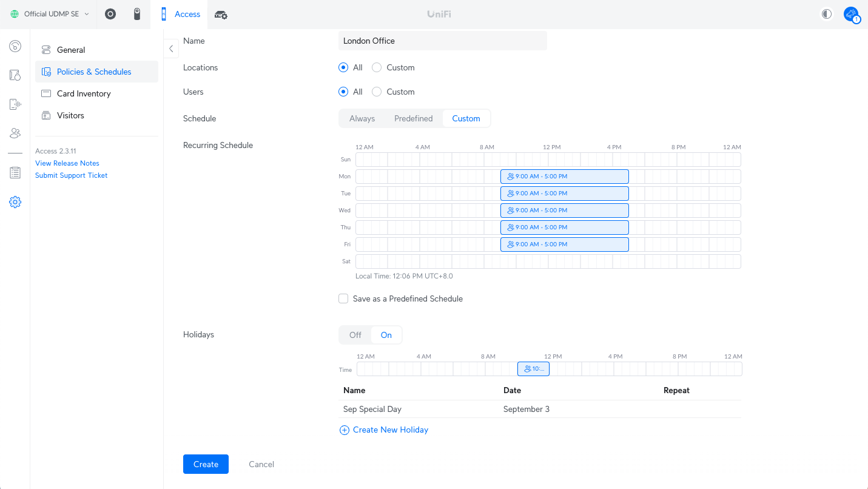868x489 pixels.
Task: Select Tuesday 9:00 AM - 5:00 PM block
Action: pyautogui.click(x=565, y=194)
